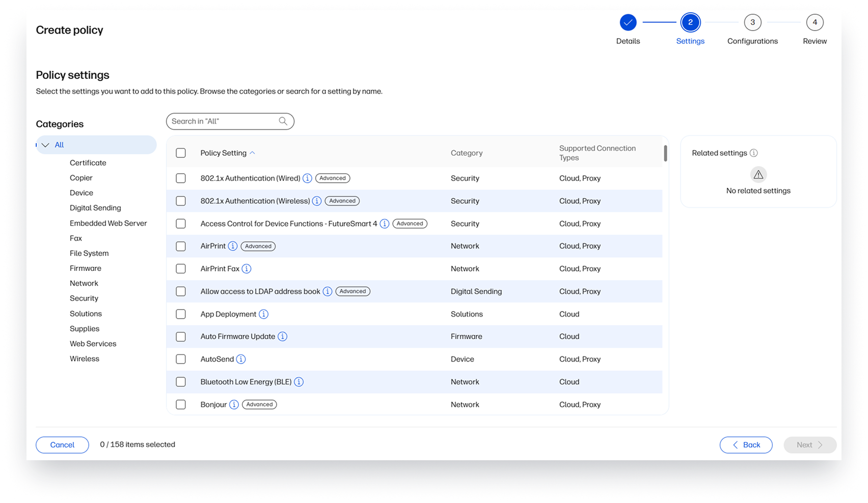Click the Supported Connection Types column header
868x503 pixels.
coord(597,153)
